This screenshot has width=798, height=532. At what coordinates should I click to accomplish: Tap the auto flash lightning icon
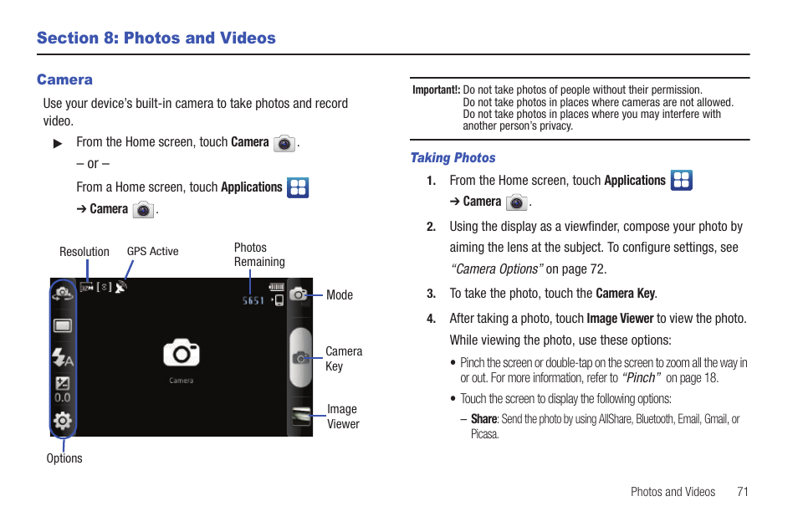(63, 357)
